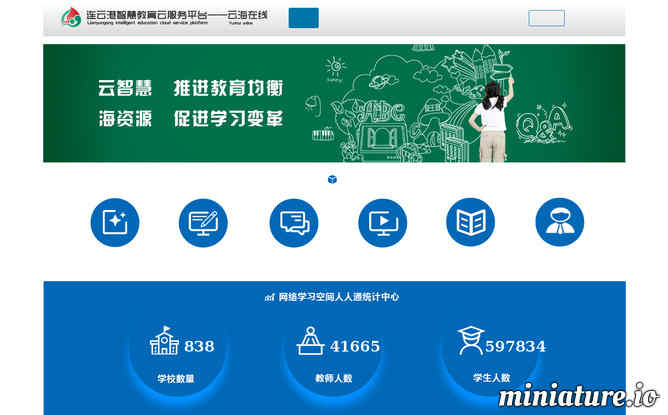Image resolution: width=668 pixels, height=415 pixels.
Task: Click the 网络学习空间人人通统计中心 heading
Action: [x=339, y=297]
